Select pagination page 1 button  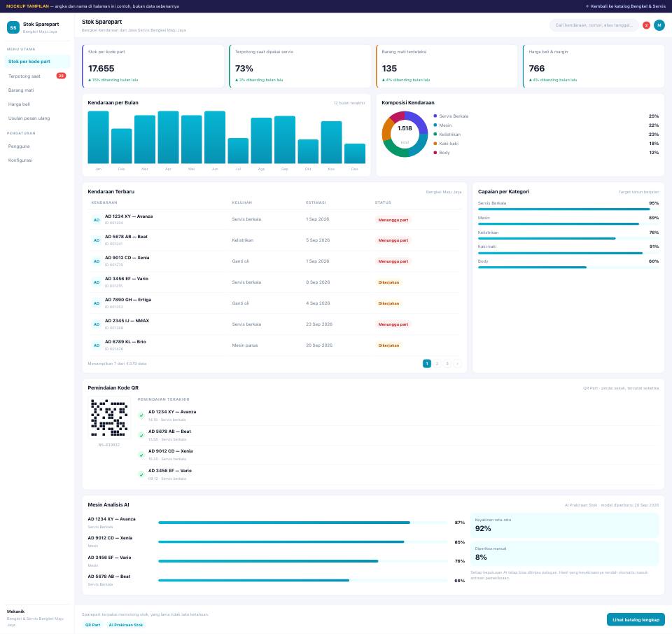tap(427, 364)
